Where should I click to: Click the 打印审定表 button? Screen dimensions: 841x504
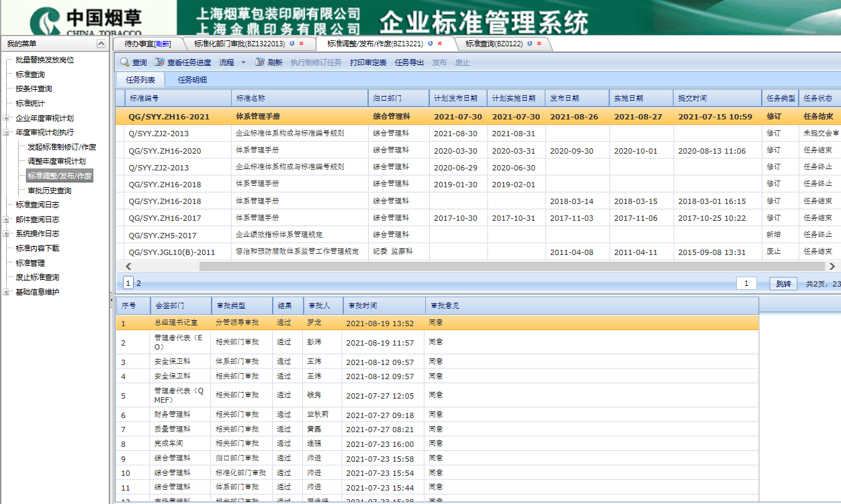click(x=368, y=62)
